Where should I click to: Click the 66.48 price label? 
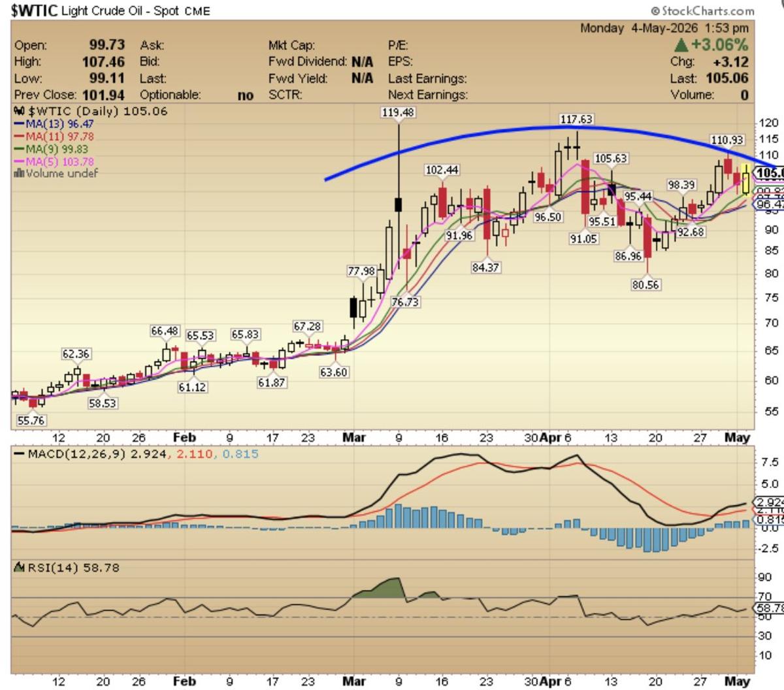point(165,331)
